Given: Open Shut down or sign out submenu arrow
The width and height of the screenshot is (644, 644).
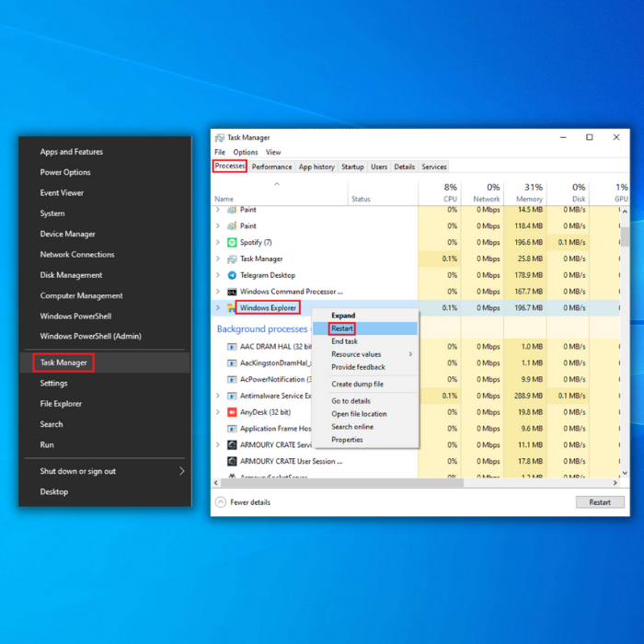Looking at the screenshot, I should point(181,471).
